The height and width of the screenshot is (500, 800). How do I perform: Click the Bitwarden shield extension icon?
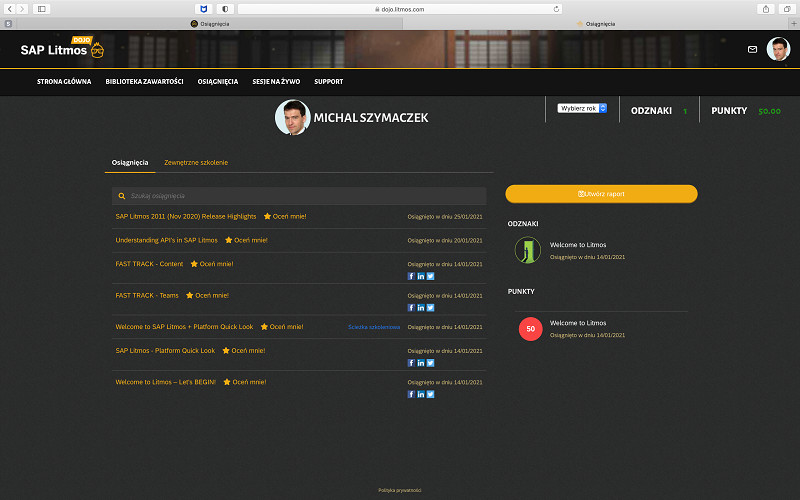click(x=204, y=9)
